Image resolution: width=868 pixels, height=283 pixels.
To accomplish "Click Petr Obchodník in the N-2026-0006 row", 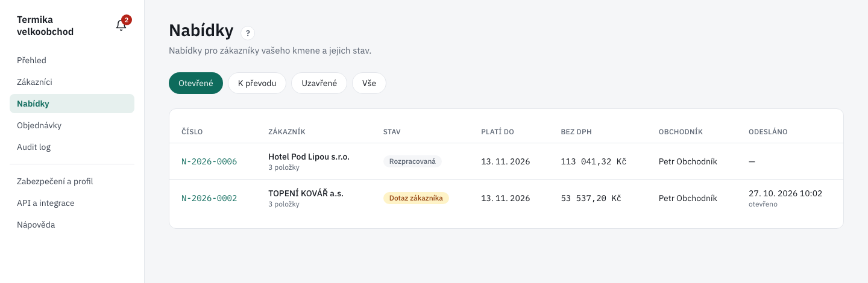I will (688, 161).
